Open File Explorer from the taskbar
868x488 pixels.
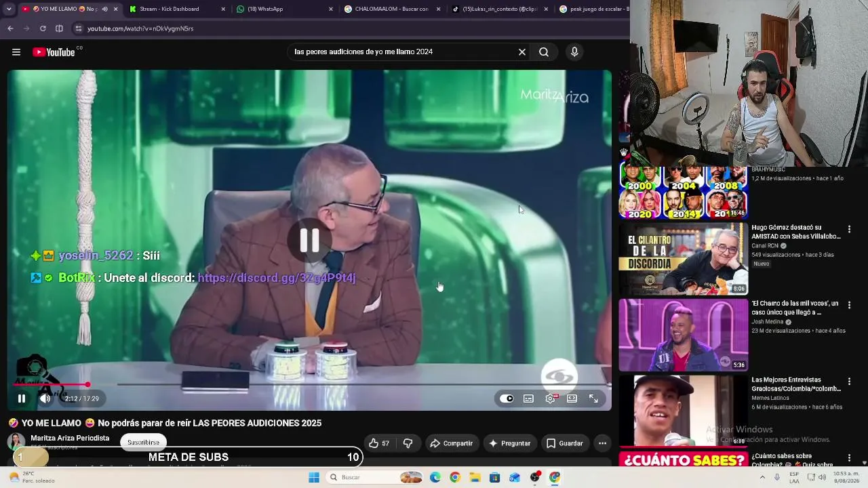[x=475, y=477]
